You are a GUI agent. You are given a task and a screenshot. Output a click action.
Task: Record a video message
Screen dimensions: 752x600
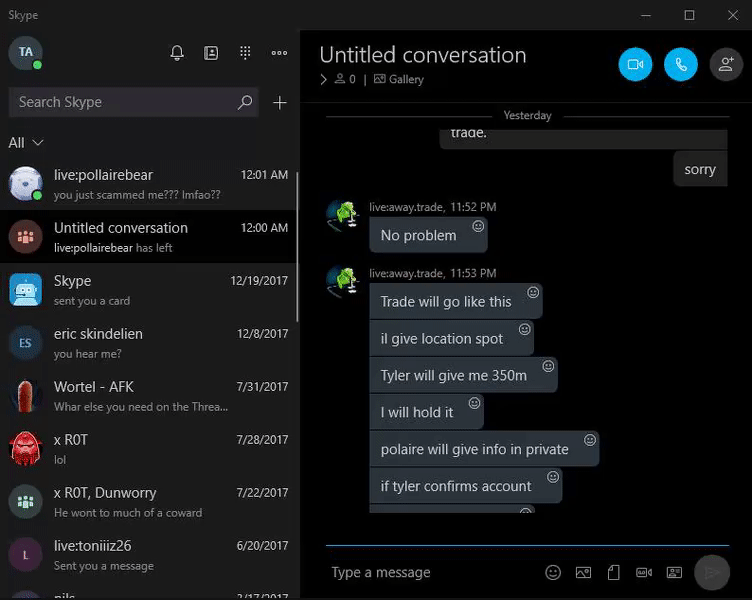(x=644, y=572)
